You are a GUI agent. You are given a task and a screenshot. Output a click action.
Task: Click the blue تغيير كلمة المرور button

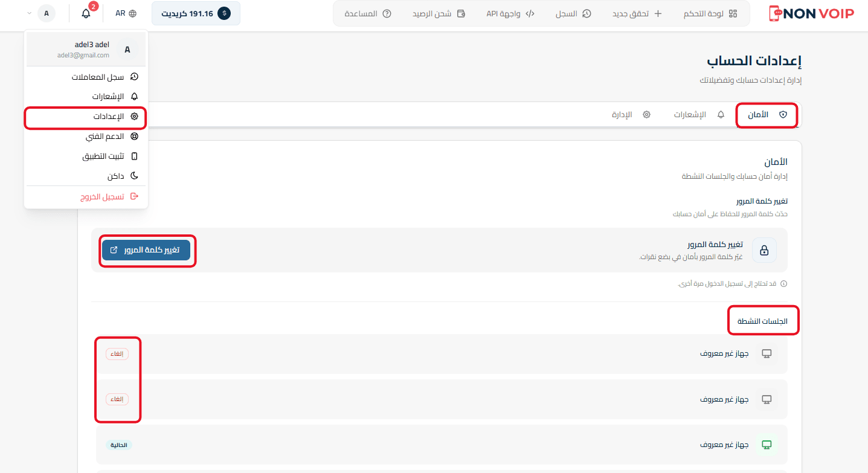[146, 250]
